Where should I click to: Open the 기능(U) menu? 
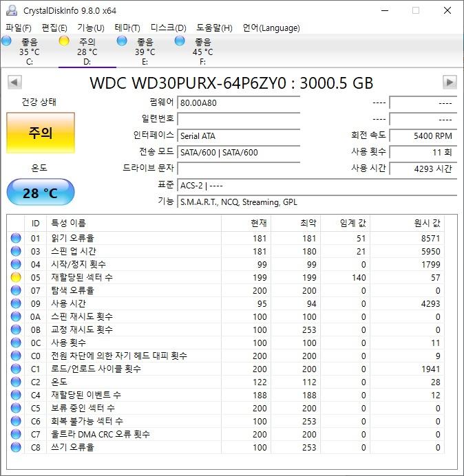91,28
